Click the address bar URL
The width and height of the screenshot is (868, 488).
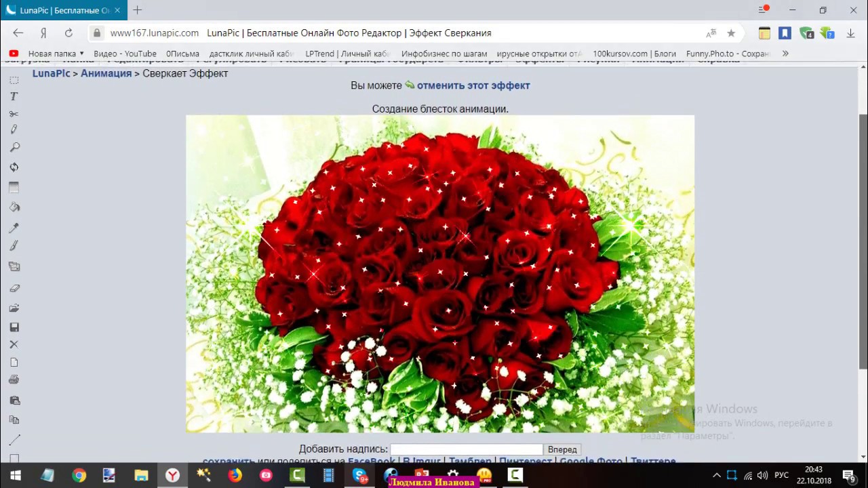(155, 33)
